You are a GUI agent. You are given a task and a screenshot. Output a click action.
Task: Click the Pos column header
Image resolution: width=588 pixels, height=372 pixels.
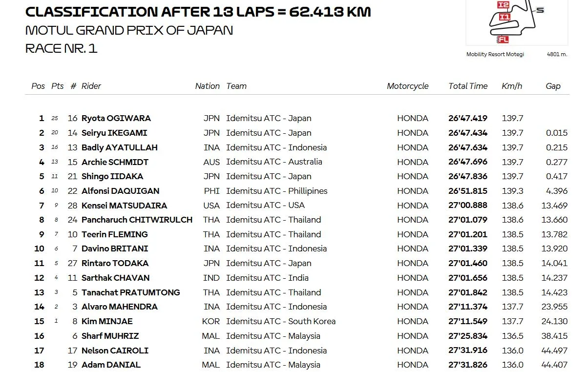pyautogui.click(x=38, y=86)
